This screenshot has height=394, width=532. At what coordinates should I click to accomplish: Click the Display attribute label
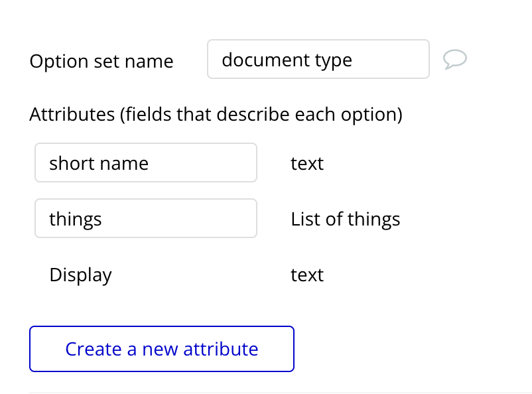point(80,275)
